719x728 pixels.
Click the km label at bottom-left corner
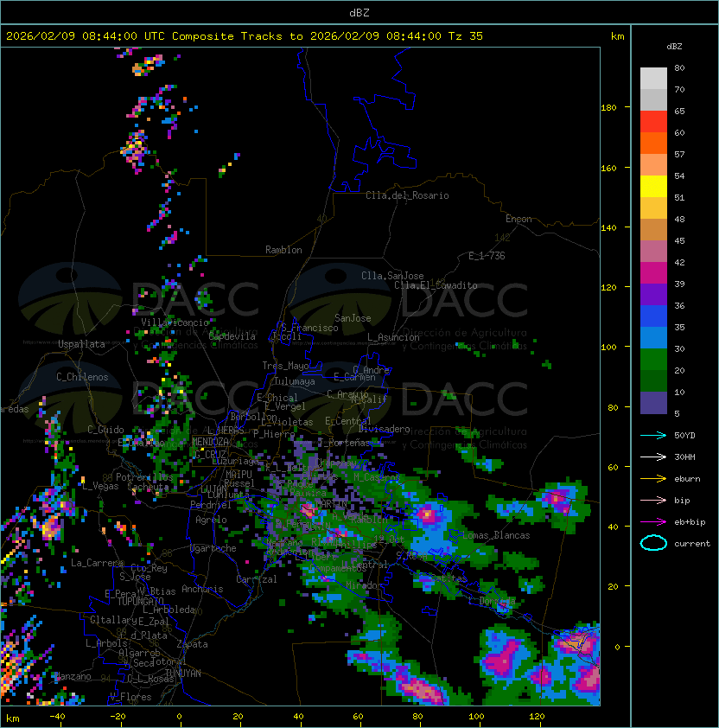13,718
